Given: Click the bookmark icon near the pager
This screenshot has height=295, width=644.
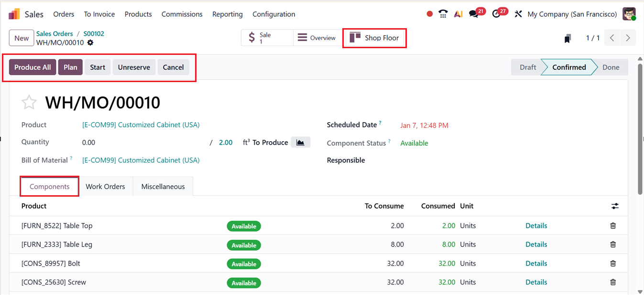Looking at the screenshot, I should [568, 38].
